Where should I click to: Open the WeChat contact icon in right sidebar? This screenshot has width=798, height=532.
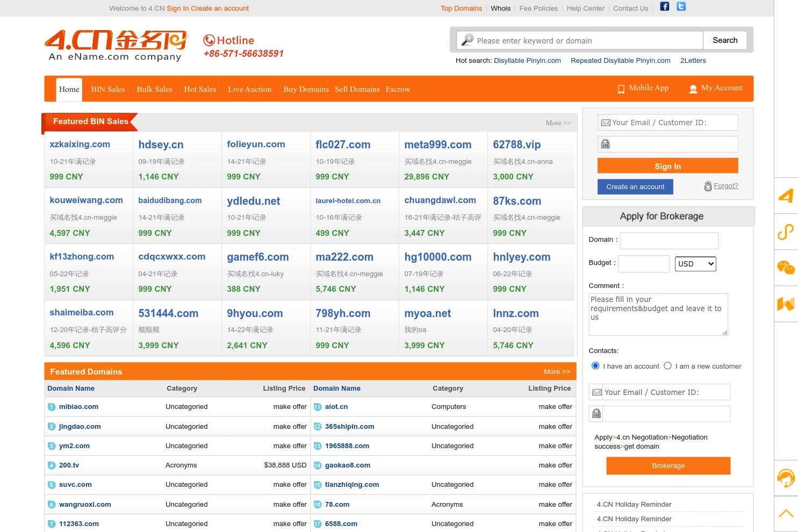pyautogui.click(x=786, y=267)
